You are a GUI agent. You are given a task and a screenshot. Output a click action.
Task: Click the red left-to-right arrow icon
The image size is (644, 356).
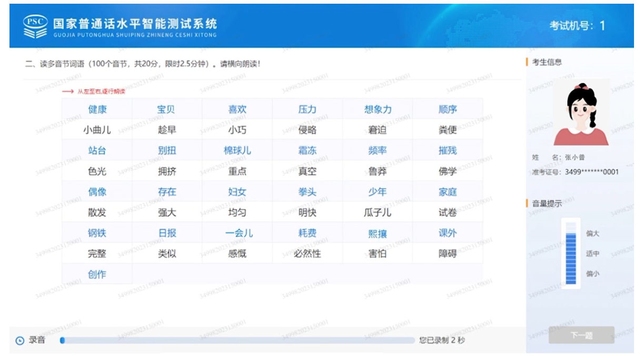[67, 92]
